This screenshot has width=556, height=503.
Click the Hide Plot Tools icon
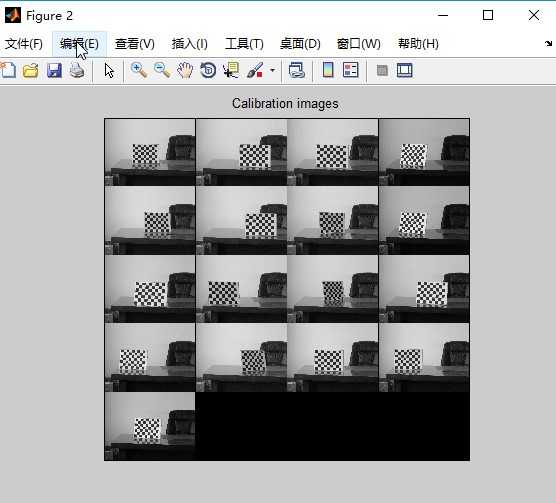tap(382, 70)
